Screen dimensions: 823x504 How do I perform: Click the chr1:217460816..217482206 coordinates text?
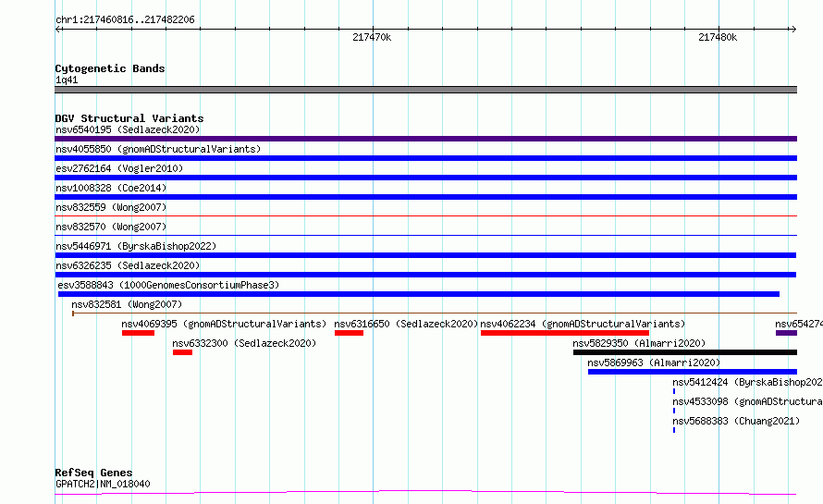click(x=125, y=20)
